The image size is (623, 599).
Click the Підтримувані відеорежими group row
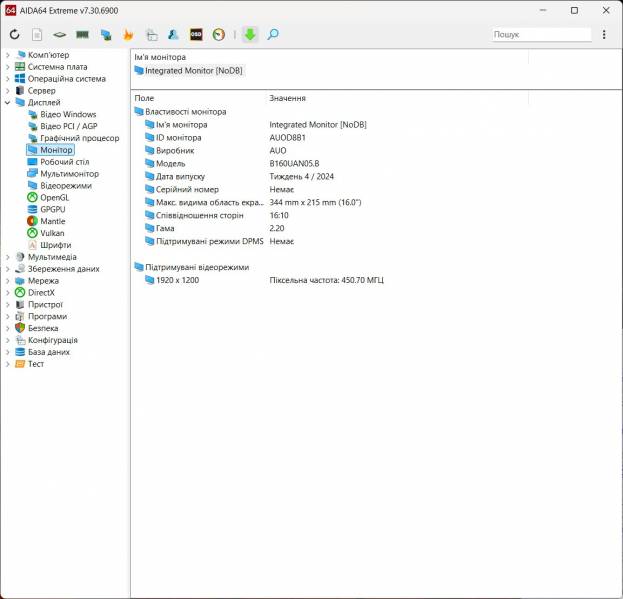(192, 267)
